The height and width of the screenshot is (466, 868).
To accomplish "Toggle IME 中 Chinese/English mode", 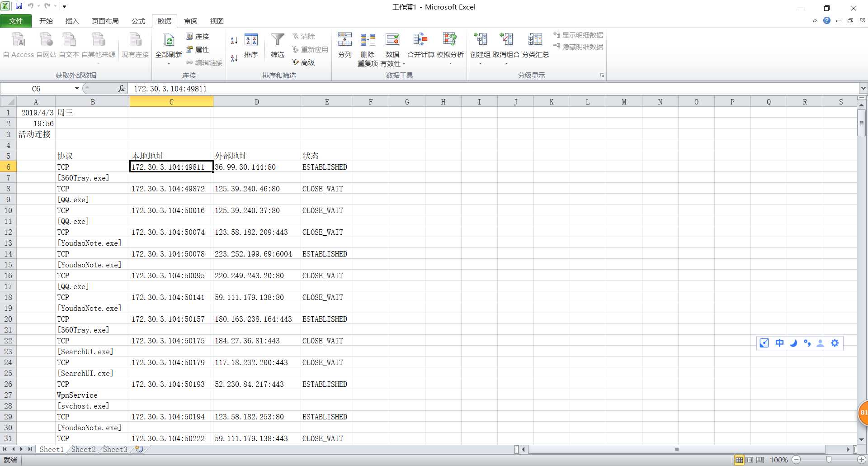I will click(779, 343).
